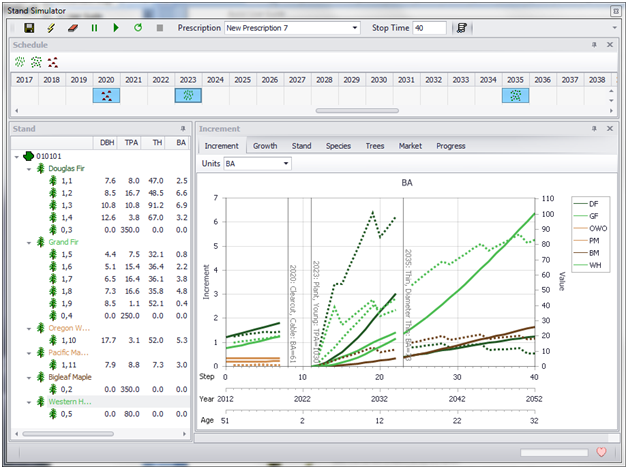
Task: Select the 2020 clearcut event in schedule
Action: tap(106, 96)
